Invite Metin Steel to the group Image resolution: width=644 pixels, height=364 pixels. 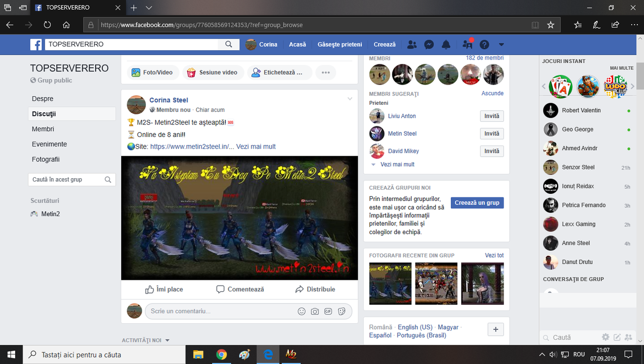492,133
